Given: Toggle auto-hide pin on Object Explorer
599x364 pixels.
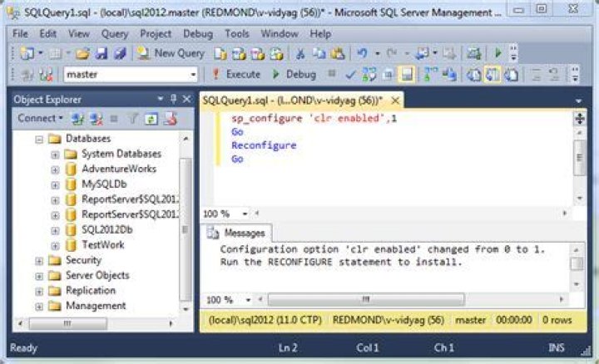Looking at the screenshot, I should (x=173, y=99).
